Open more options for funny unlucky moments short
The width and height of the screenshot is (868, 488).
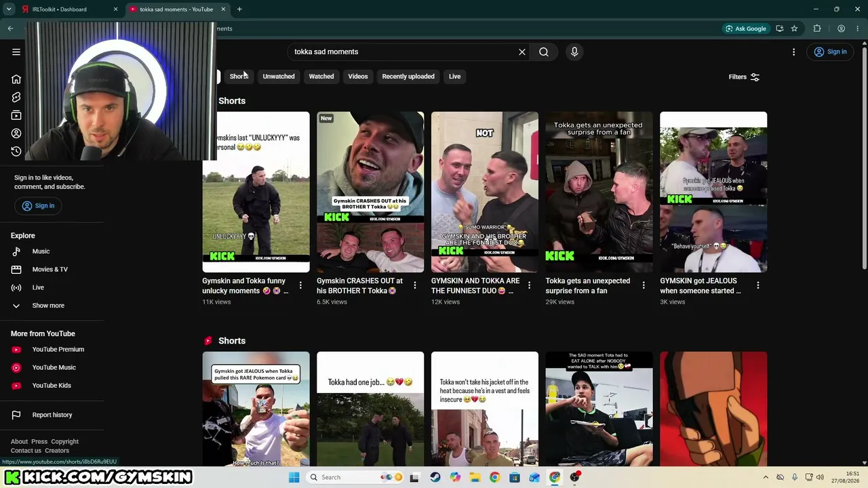[x=300, y=285]
